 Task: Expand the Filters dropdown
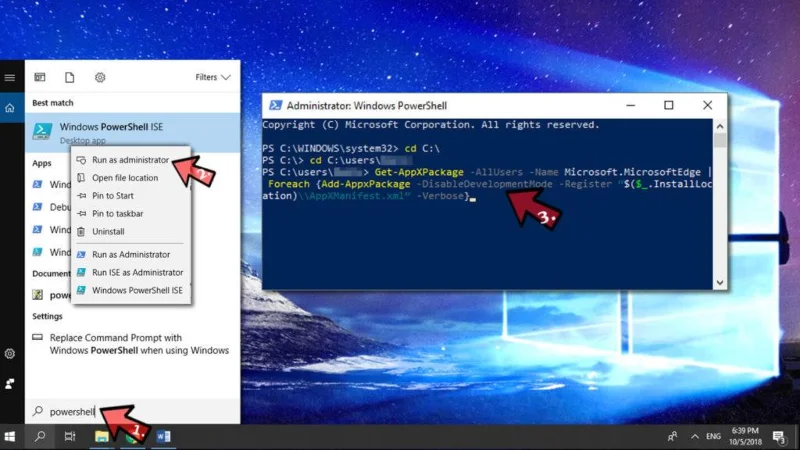point(213,77)
